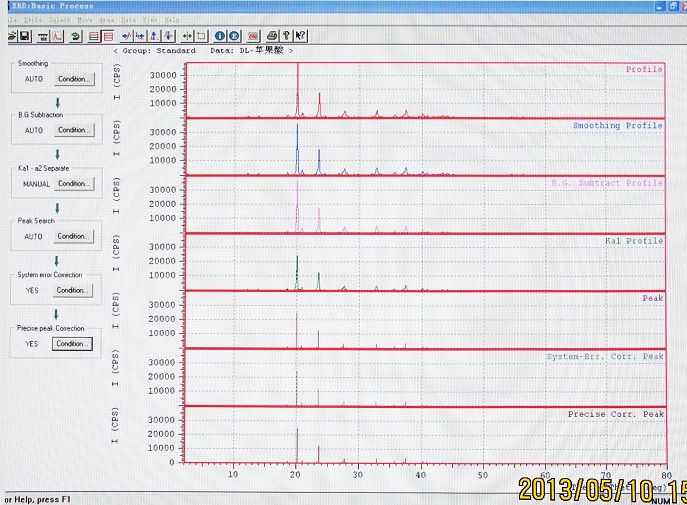Click the Save floppy disk icon
Viewport: 687px width, 505px height.
coord(24,36)
